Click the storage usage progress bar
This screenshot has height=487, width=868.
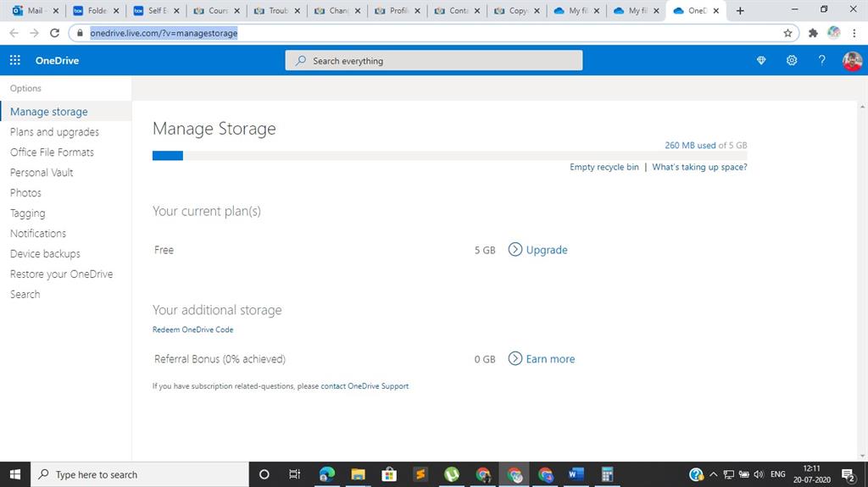449,156
